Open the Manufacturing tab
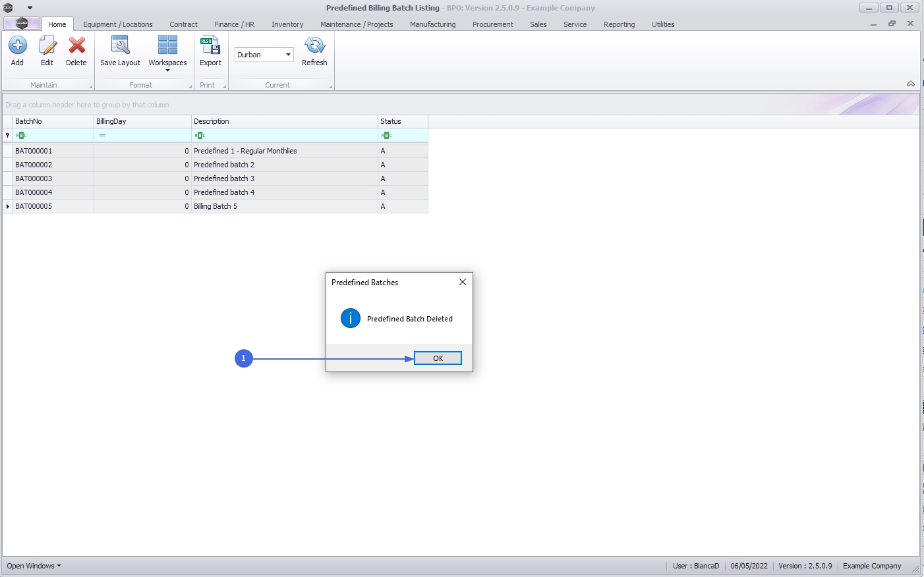This screenshot has width=924, height=577. point(432,24)
